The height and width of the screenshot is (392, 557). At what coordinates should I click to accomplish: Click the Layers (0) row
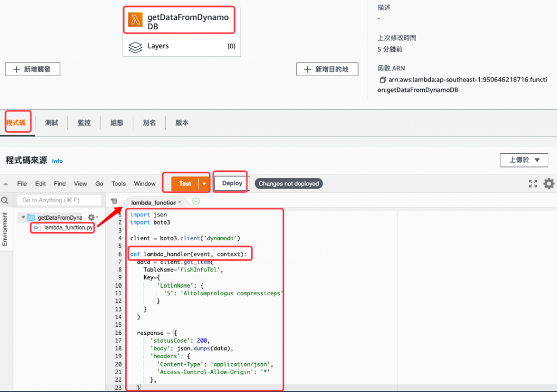(182, 47)
